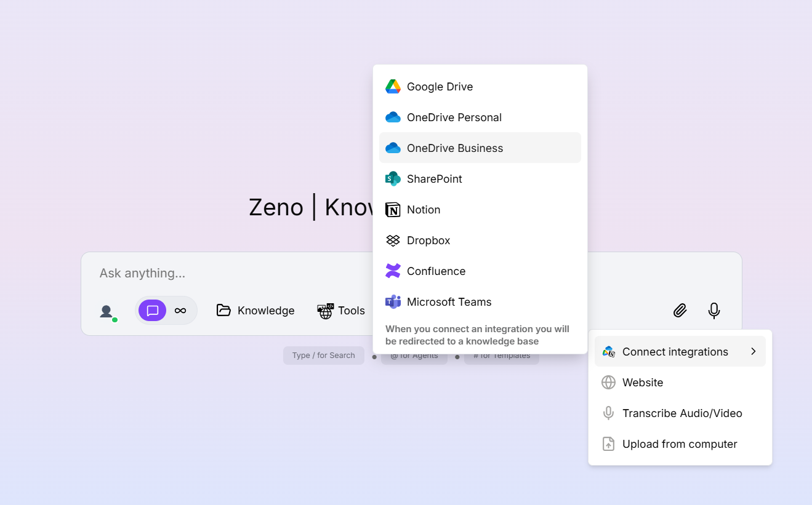Open the paperclip attachment icon

(680, 310)
